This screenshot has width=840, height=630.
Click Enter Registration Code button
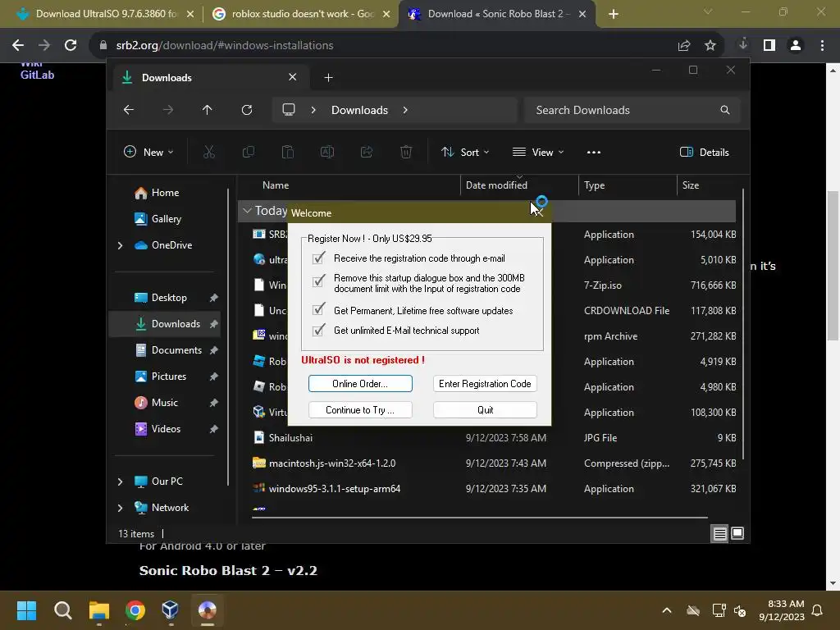(x=485, y=384)
